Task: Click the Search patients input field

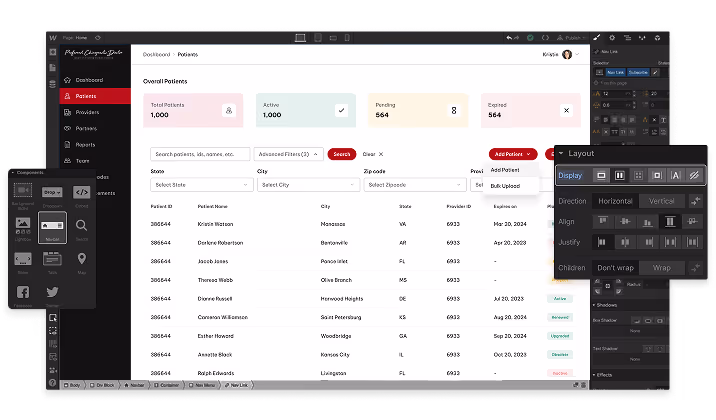Action: tap(200, 154)
